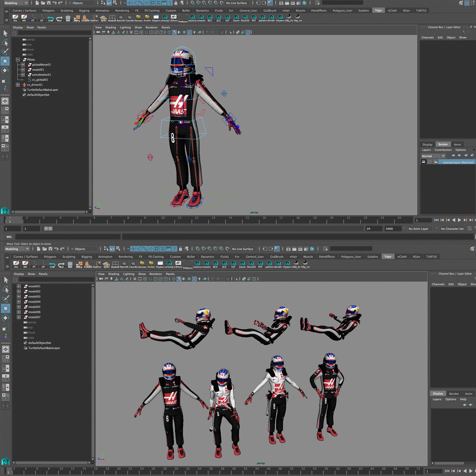Click the 'VJT' shelf icon in bottom window
The width and height of the screenshot is (476, 476).
click(x=233, y=264)
